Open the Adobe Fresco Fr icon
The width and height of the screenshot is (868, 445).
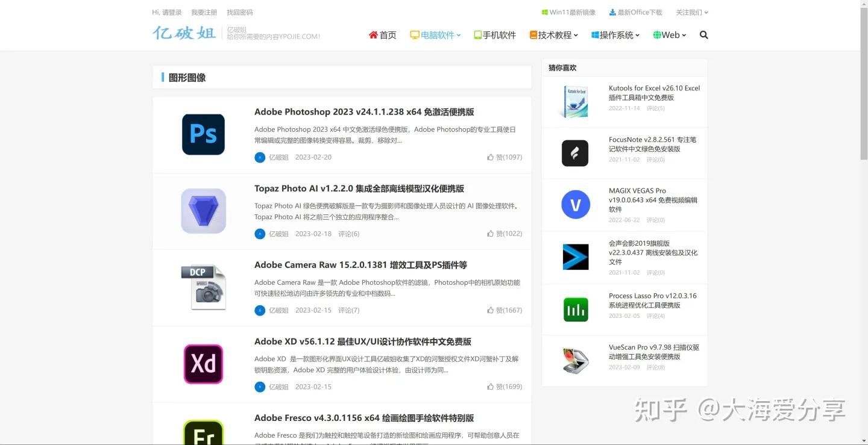[x=203, y=434]
